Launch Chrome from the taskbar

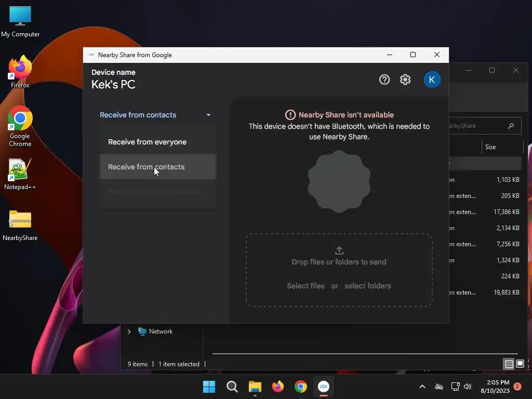pos(301,387)
